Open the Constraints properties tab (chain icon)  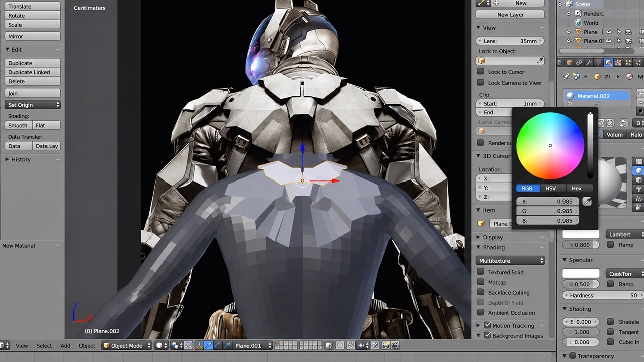pyautogui.click(x=579, y=63)
